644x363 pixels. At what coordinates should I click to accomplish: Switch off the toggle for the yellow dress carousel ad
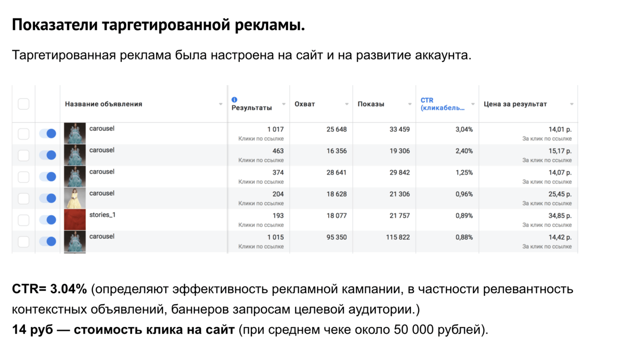click(48, 198)
